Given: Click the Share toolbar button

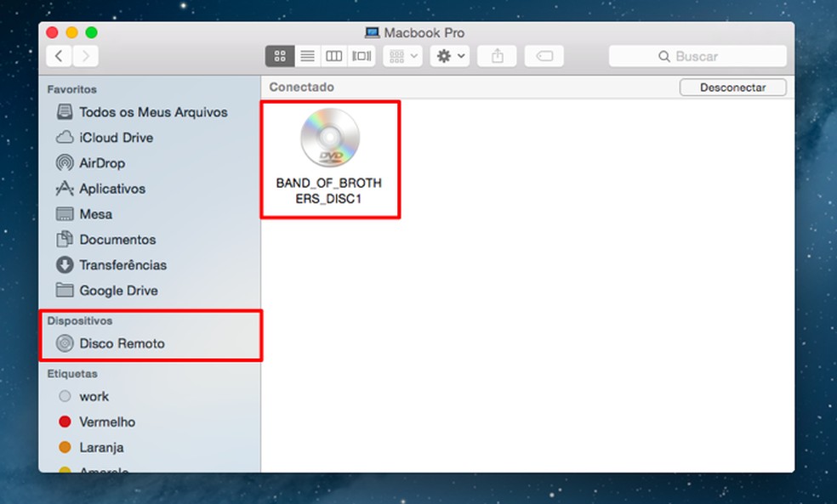Looking at the screenshot, I should tap(497, 56).
